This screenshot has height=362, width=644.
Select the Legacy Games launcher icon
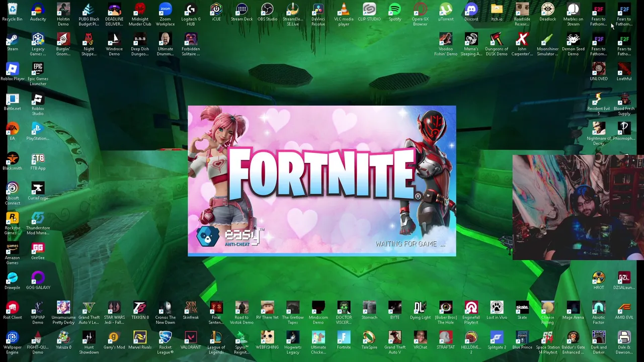coord(38,44)
